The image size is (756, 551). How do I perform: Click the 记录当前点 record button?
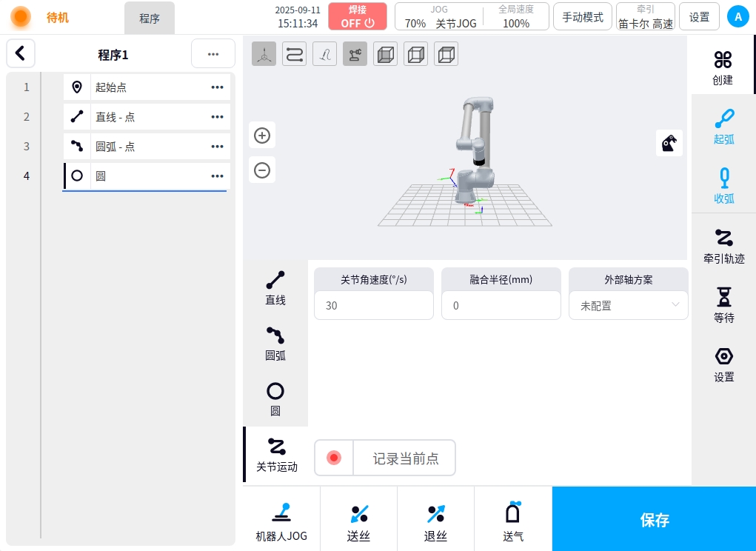pos(385,458)
